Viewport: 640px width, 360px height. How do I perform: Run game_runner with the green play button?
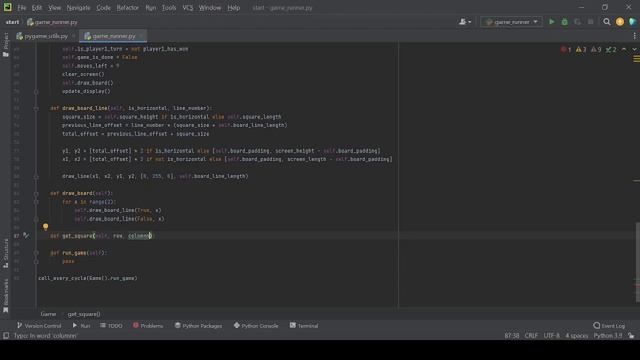click(x=551, y=22)
